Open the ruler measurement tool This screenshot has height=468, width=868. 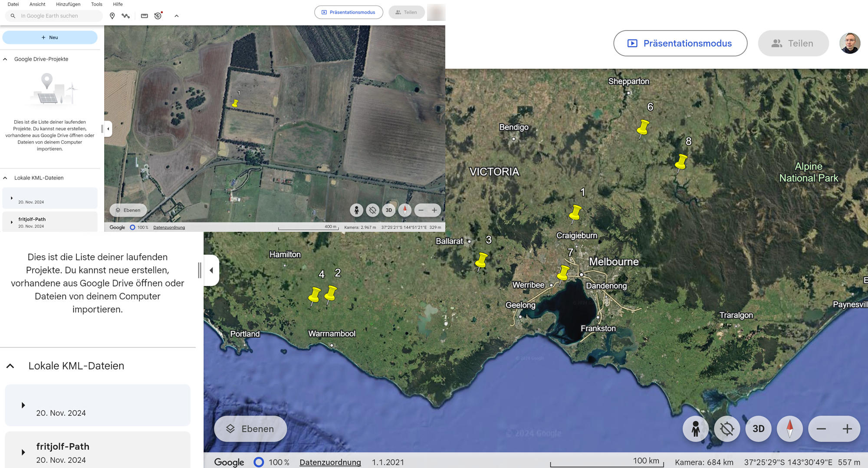pyautogui.click(x=144, y=16)
